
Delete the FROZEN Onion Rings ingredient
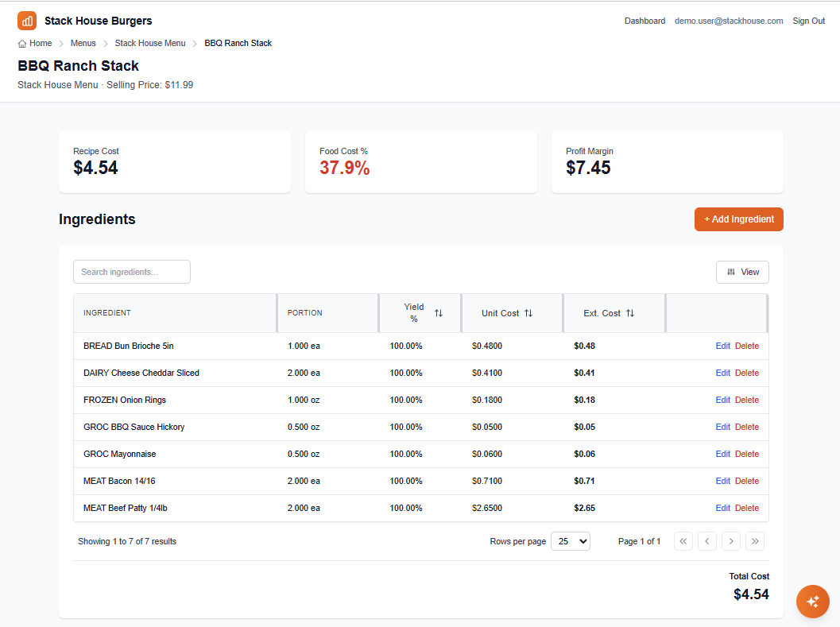pos(746,400)
